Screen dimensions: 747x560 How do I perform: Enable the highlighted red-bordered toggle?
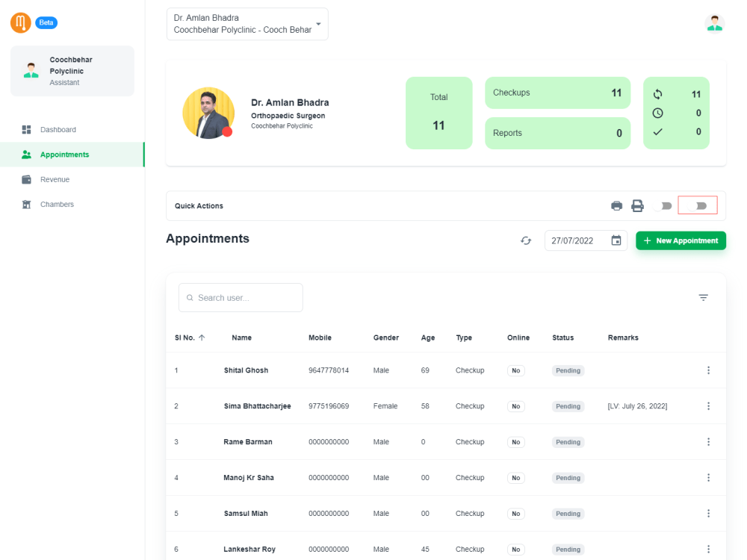pos(697,205)
